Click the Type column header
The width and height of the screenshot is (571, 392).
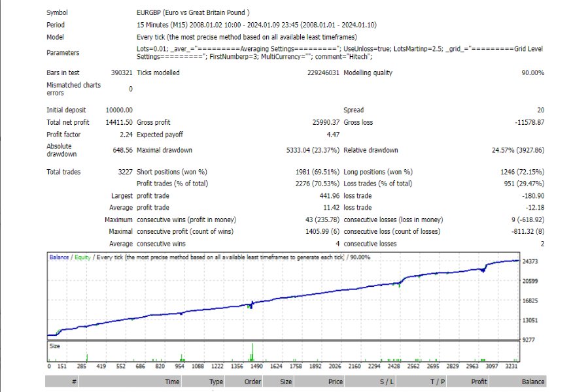(x=216, y=382)
